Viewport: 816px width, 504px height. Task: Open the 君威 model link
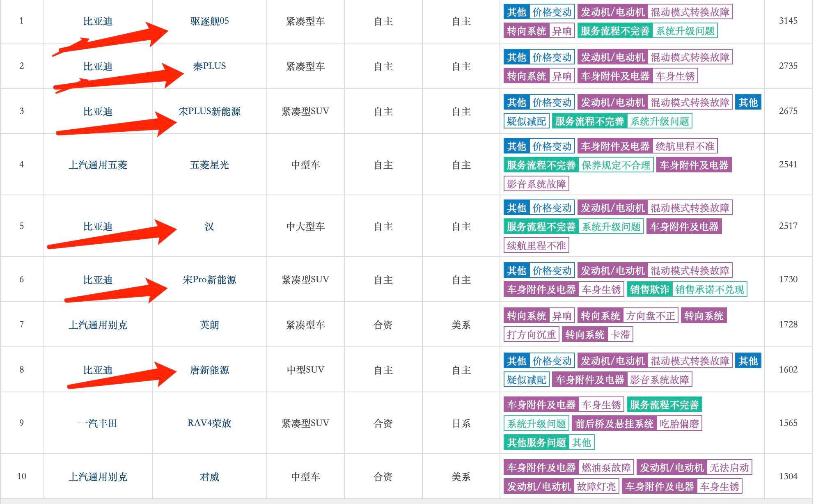click(x=209, y=477)
